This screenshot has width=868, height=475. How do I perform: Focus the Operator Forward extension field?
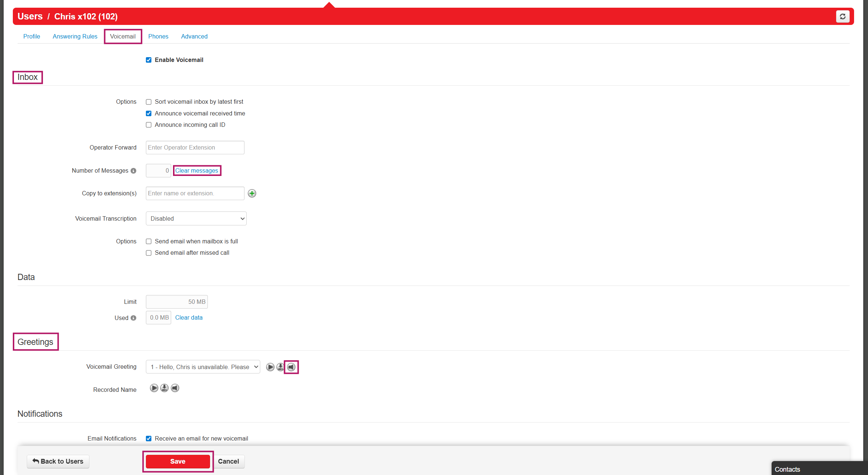pyautogui.click(x=195, y=148)
